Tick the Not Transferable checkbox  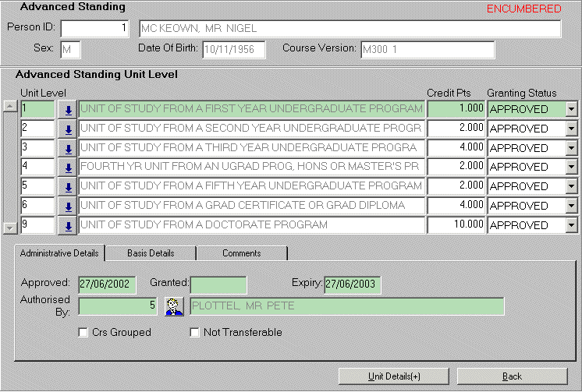click(195, 333)
